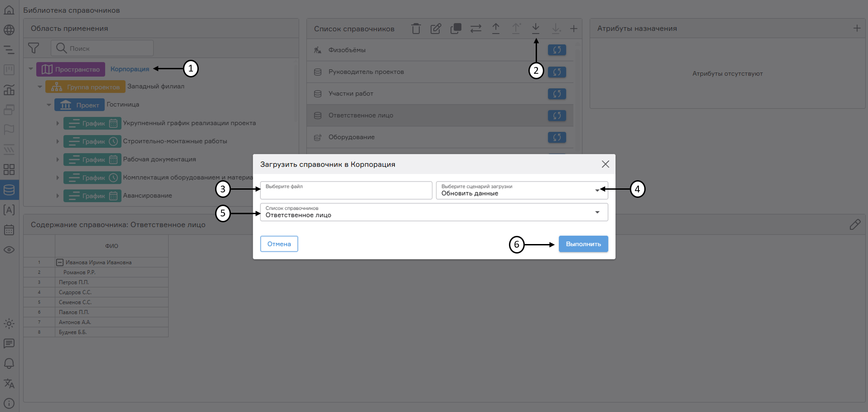Click the copy icon in reference list toolbar
The image size is (868, 412).
(456, 29)
